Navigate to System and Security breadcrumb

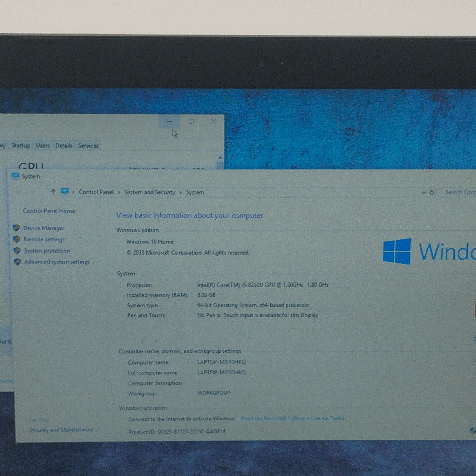point(150,192)
